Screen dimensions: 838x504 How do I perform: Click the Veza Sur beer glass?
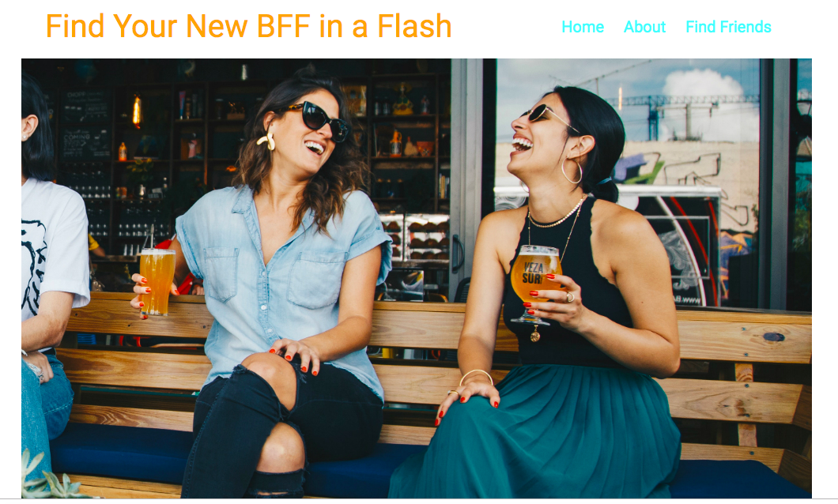[535, 283]
